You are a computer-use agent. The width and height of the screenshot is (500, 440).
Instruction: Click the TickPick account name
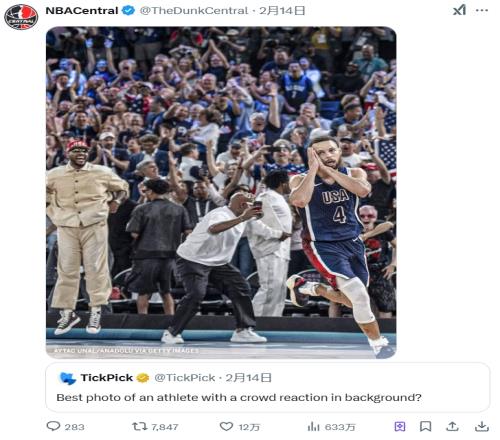point(107,378)
